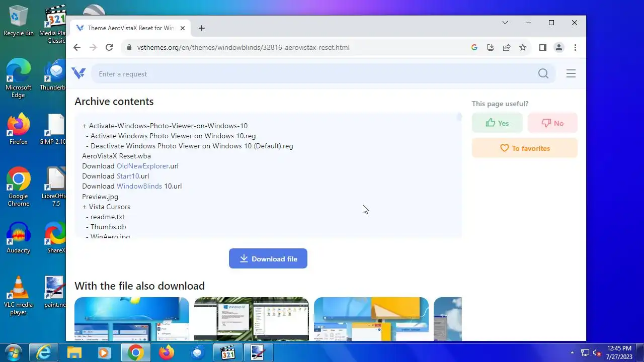
Task: Close the Theme AeroVistaX Reset tab
Action: pos(183,28)
